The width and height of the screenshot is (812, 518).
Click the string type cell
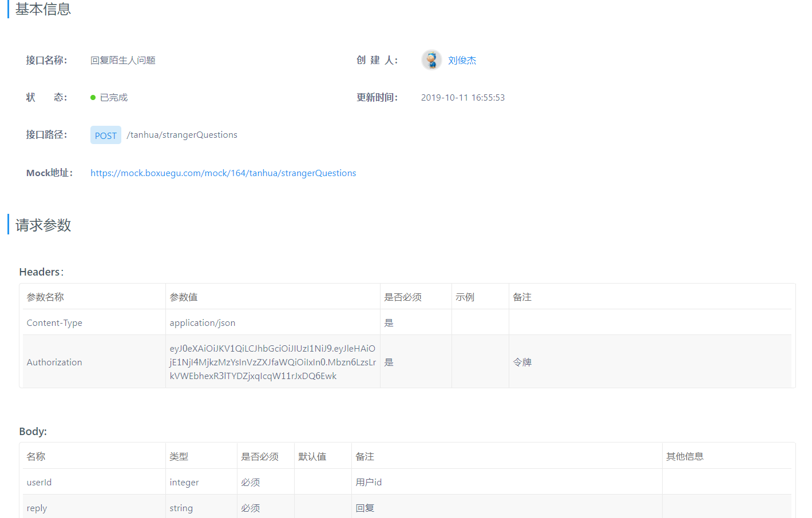click(201, 507)
